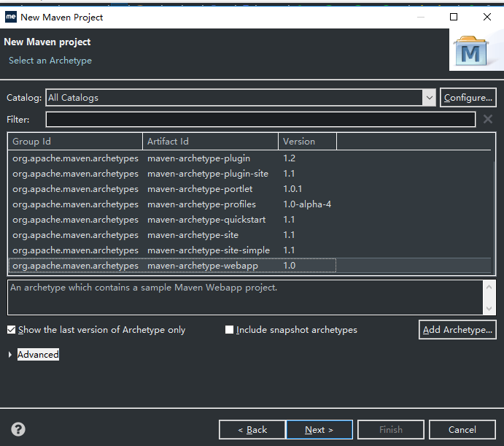This screenshot has height=446, width=504.
Task: Sort by the Version column header
Action: click(x=307, y=142)
